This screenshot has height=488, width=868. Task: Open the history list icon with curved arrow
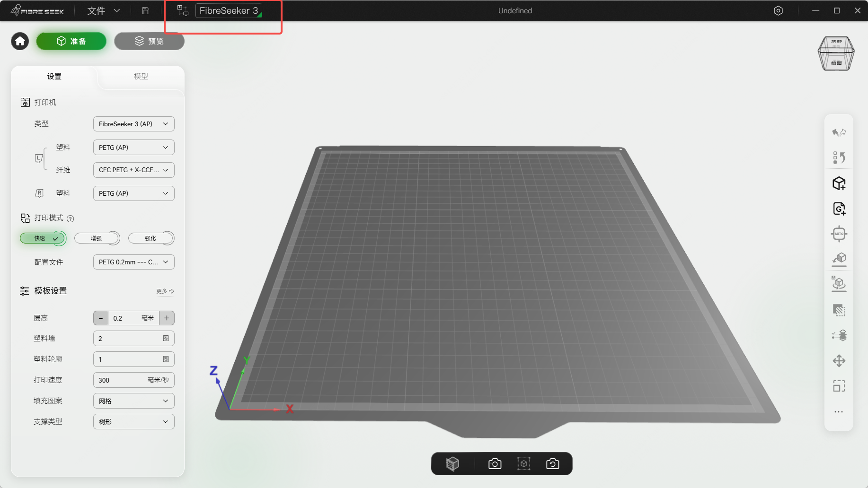point(839,157)
